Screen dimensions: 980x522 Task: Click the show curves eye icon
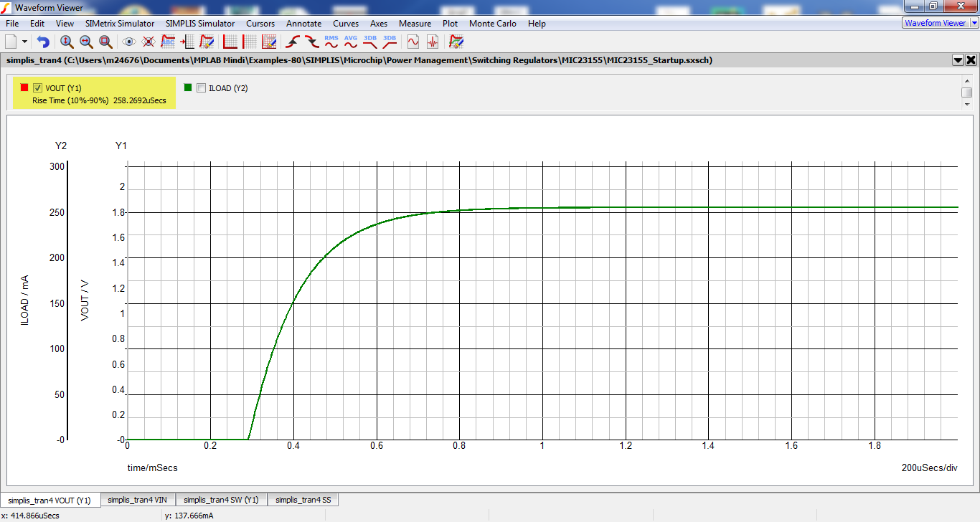pyautogui.click(x=129, y=42)
